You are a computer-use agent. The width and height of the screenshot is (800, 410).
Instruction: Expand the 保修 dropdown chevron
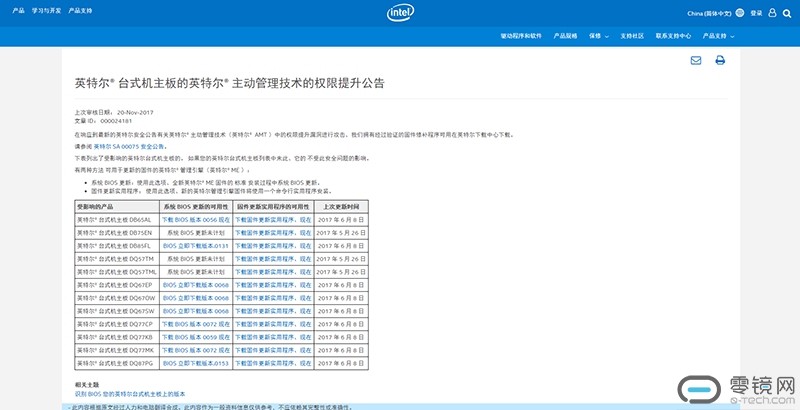click(x=607, y=37)
